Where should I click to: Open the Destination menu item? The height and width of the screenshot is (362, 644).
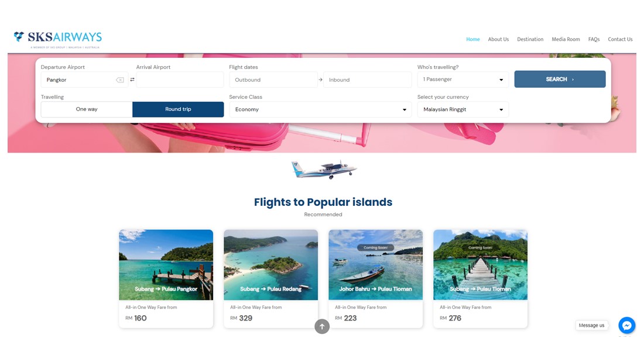530,39
